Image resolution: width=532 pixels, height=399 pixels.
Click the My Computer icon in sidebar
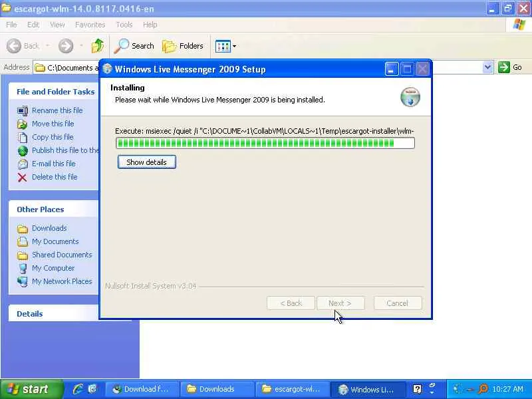pyautogui.click(x=23, y=269)
